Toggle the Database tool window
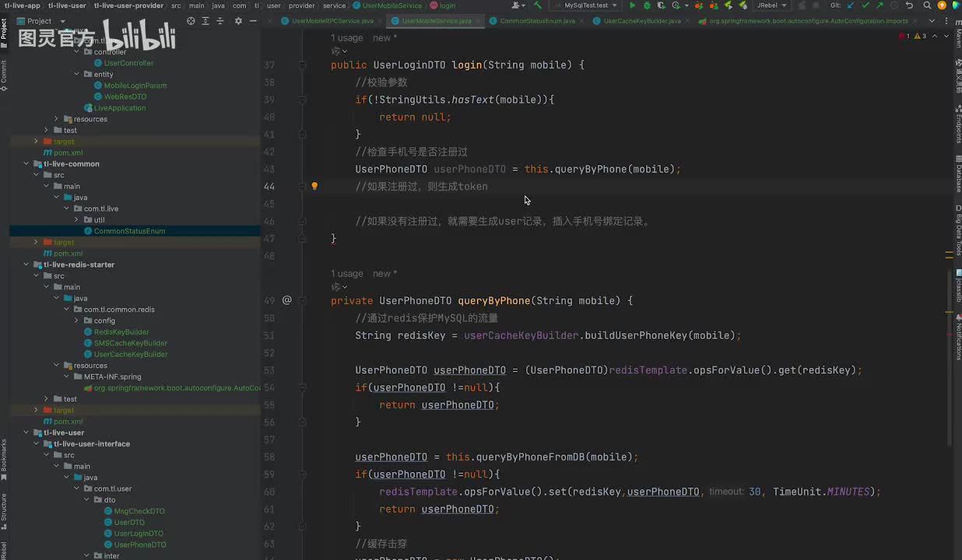The height and width of the screenshot is (560, 962). (958, 175)
